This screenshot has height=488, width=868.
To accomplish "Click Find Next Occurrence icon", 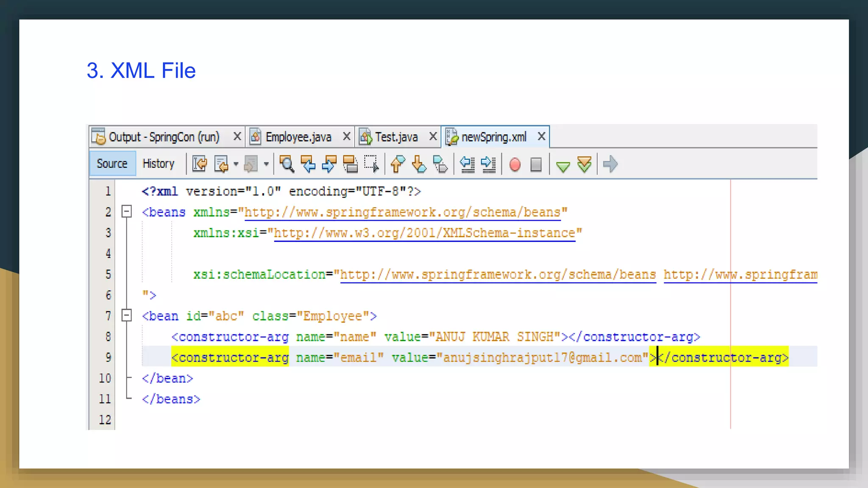I will [x=329, y=164].
